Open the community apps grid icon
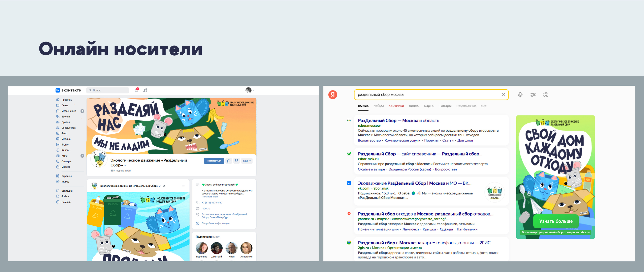Screen dimensions: 644x272 pos(236,161)
